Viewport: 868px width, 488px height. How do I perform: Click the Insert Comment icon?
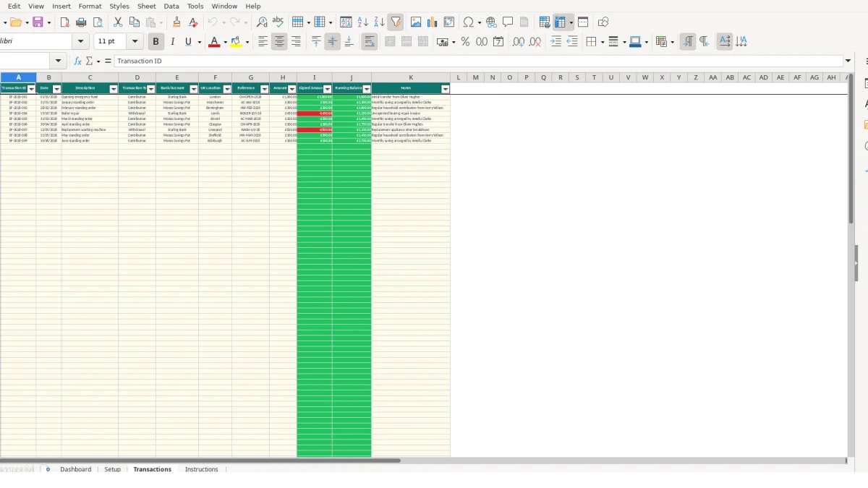click(x=508, y=22)
